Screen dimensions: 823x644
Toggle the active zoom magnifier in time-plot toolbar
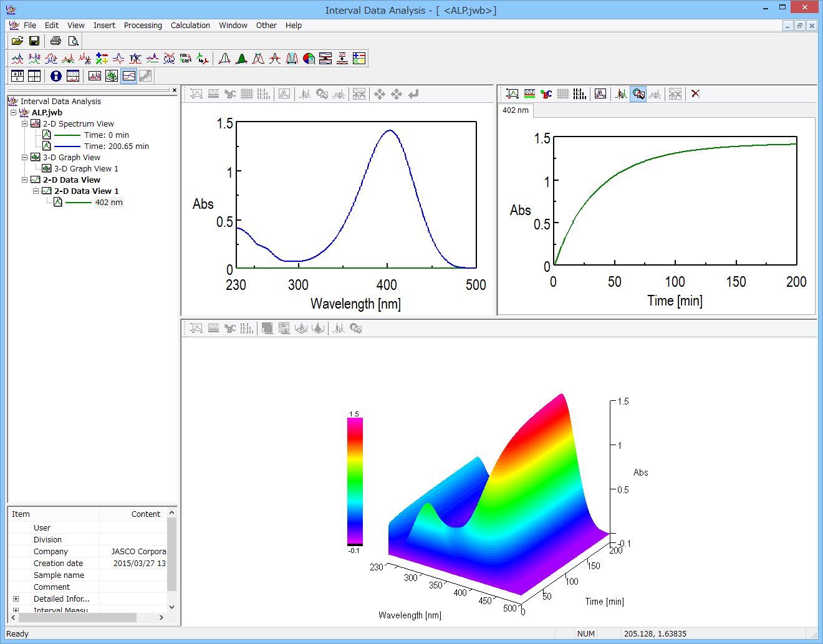[638, 94]
